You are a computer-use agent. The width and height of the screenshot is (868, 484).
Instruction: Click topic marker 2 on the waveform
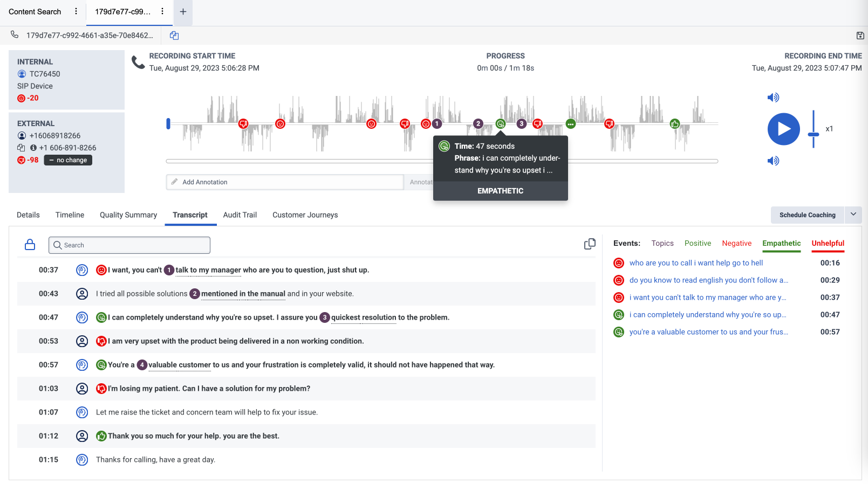(478, 124)
